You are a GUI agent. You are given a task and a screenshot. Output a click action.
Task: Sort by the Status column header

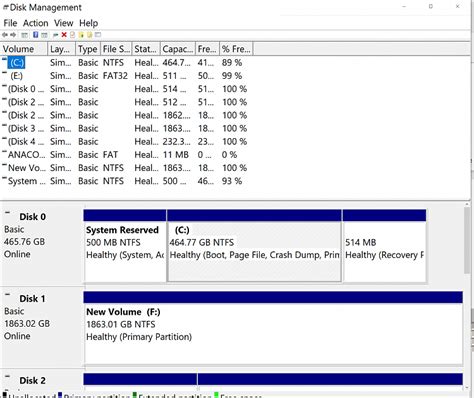146,49
